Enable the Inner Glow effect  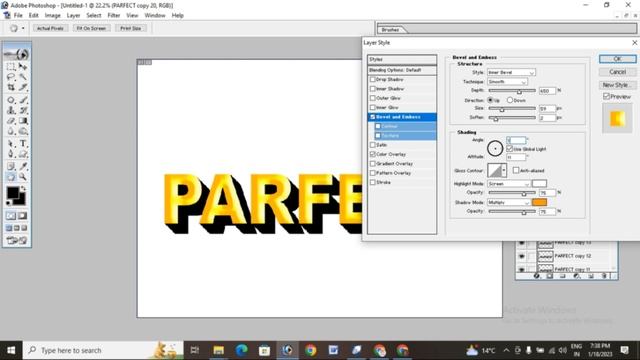pyautogui.click(x=372, y=107)
